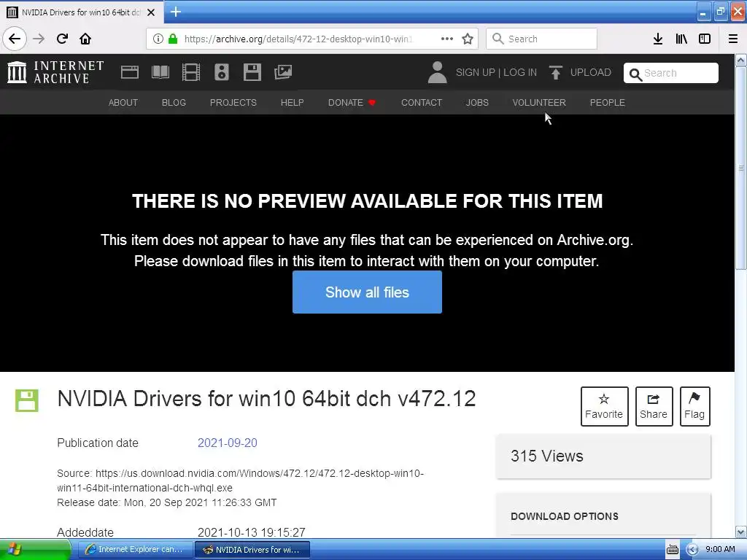Open the Audio speaker icon

pyautogui.click(x=222, y=72)
